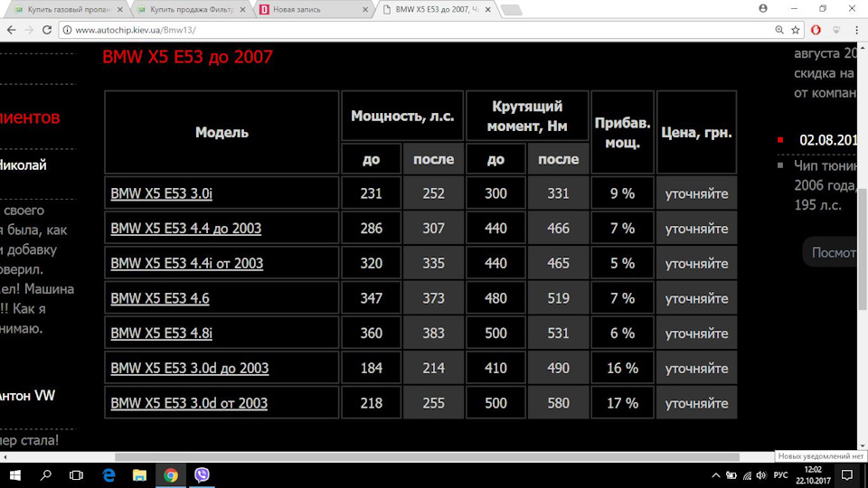The height and width of the screenshot is (488, 868).
Task: Click the Мощность, л.с. header
Action: pyautogui.click(x=402, y=117)
